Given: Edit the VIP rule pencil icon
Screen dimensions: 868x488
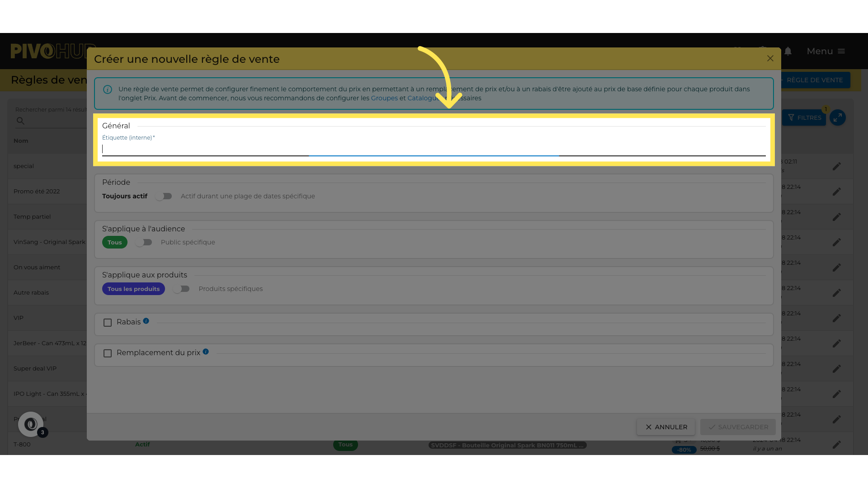Looking at the screenshot, I should [837, 318].
